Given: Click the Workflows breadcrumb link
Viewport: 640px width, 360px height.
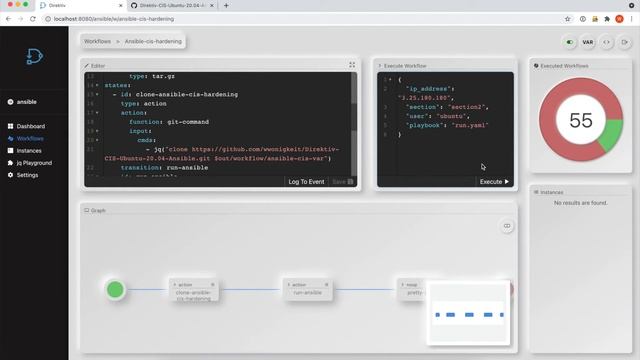Looking at the screenshot, I should [97, 41].
